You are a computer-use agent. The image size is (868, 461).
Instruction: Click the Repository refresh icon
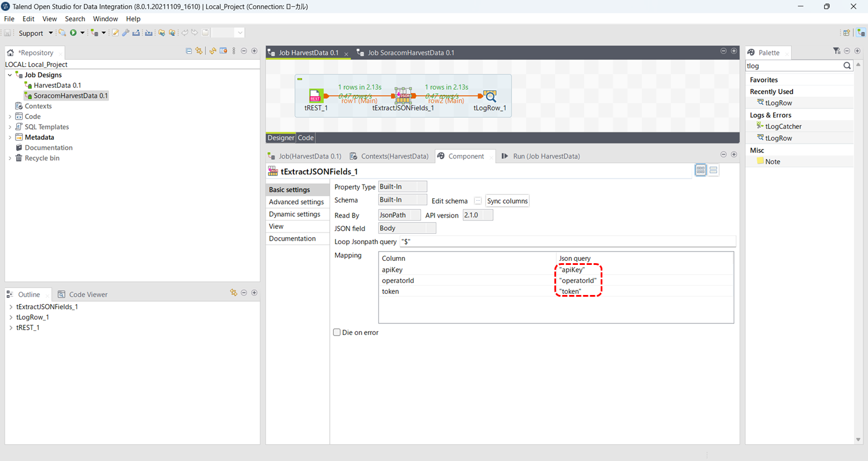click(212, 51)
